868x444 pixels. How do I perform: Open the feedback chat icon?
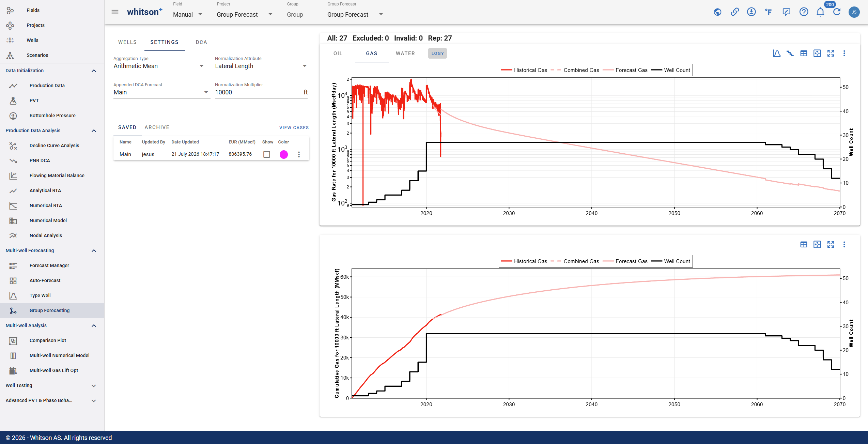786,12
